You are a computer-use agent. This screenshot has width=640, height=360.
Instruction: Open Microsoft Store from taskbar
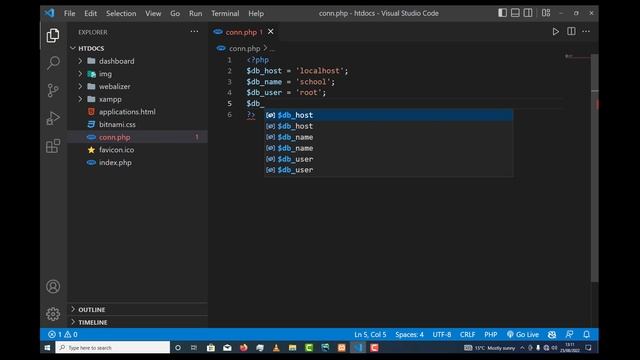tap(211, 347)
